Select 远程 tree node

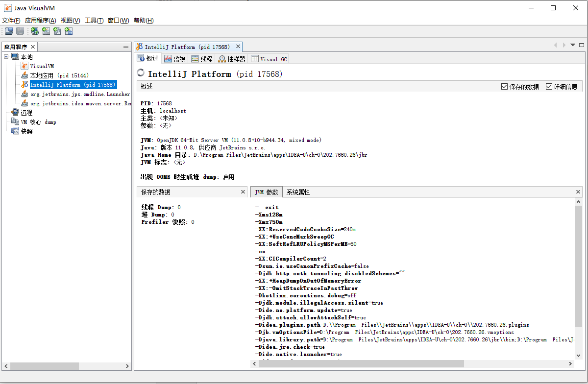click(26, 113)
